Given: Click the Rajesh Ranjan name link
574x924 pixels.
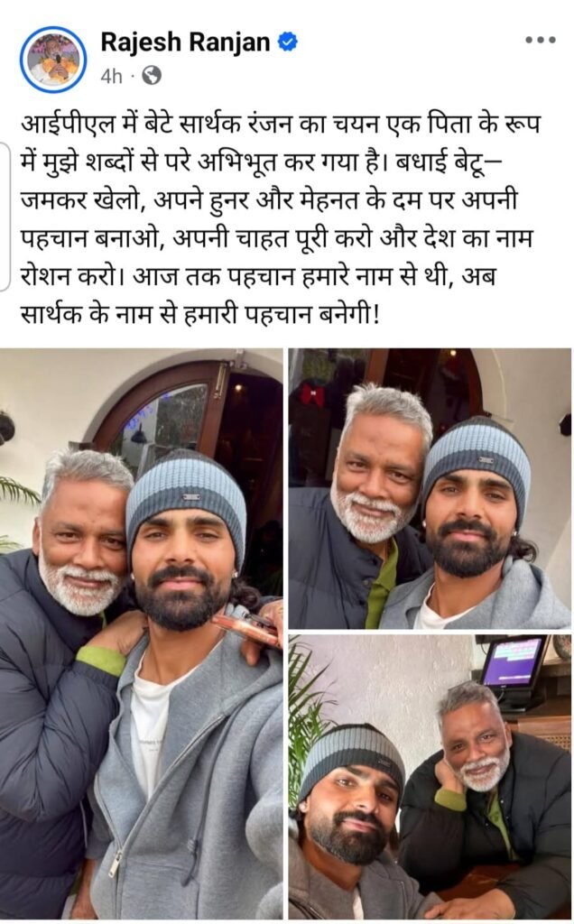Looking at the screenshot, I should tap(185, 42).
